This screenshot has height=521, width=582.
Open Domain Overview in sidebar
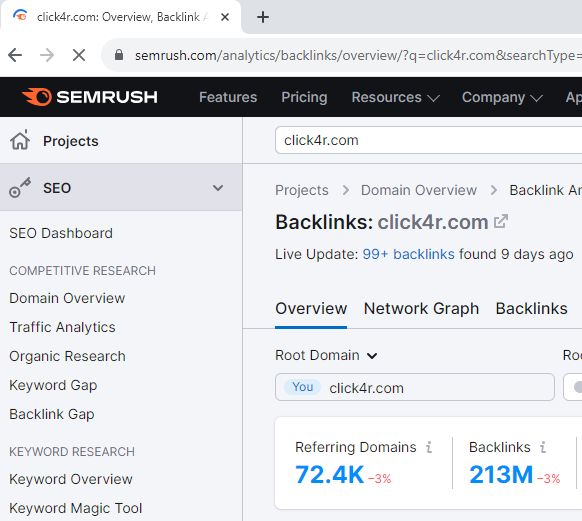pyautogui.click(x=67, y=298)
